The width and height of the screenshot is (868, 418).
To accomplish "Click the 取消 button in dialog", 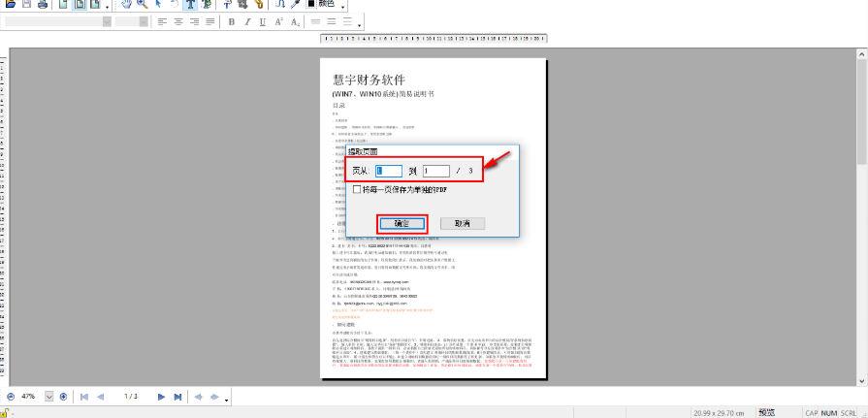I will coord(463,223).
